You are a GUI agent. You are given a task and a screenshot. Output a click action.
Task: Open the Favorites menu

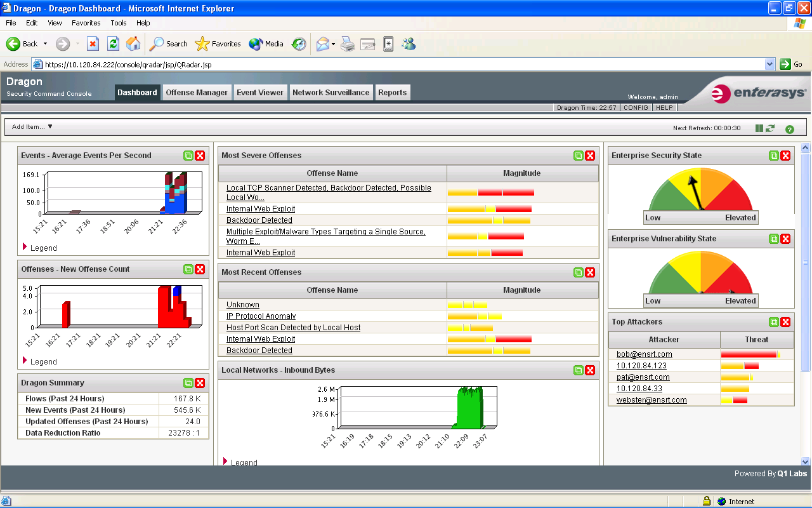click(x=86, y=23)
